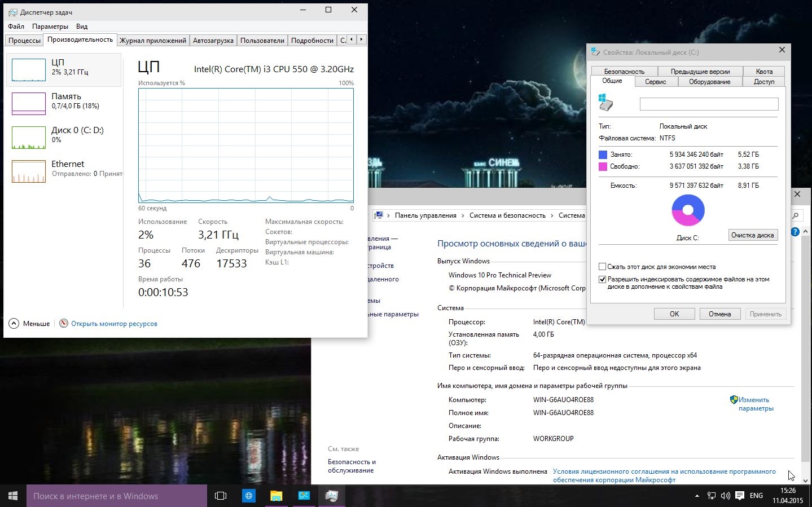The width and height of the screenshot is (812, 507).
Task: Open the Action Center notifications icon
Action: 739,496
